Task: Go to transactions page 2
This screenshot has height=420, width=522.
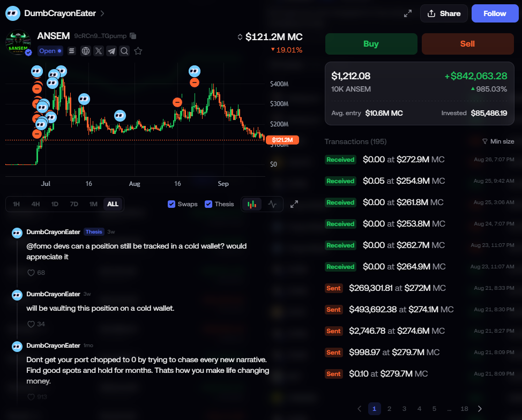Action: 389,409
